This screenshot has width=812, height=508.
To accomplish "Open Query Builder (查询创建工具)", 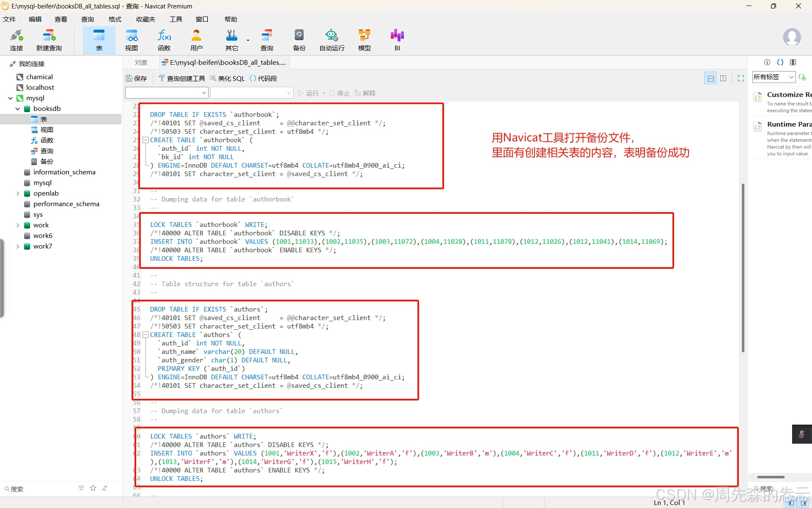I will pyautogui.click(x=181, y=78).
